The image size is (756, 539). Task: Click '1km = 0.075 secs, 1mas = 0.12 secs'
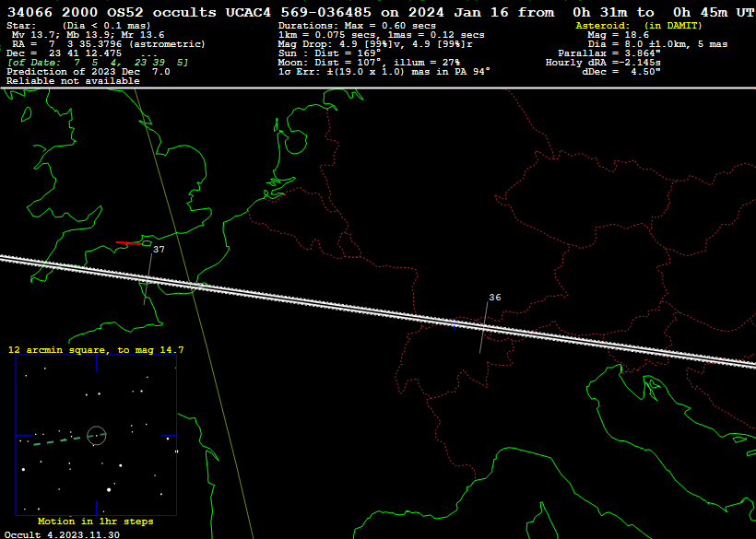coord(382,35)
